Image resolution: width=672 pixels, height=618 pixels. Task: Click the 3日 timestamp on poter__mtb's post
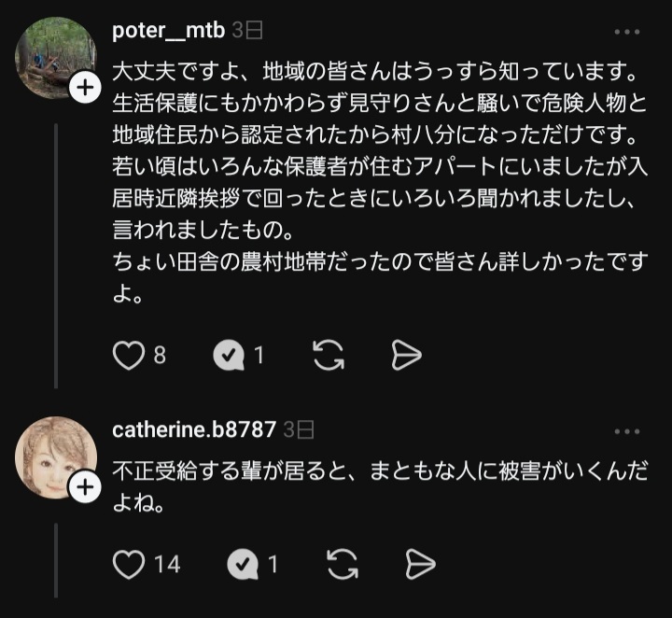click(x=247, y=31)
